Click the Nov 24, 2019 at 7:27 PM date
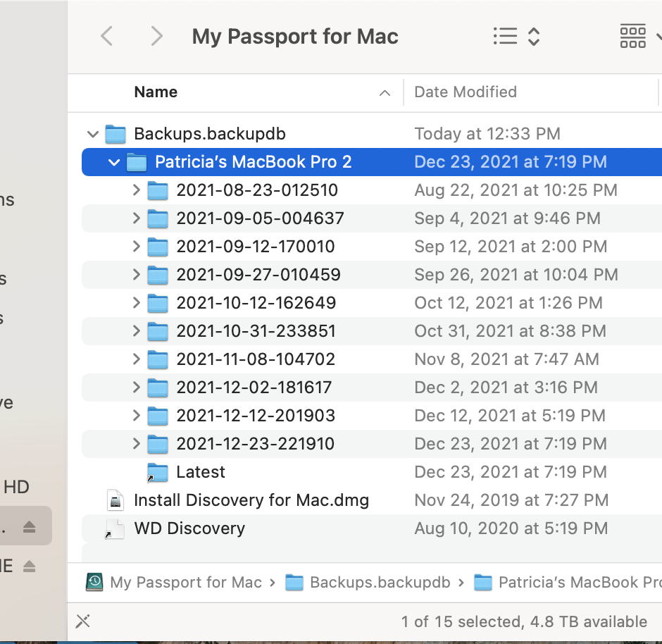Viewport: 662px width, 644px height. 512,500
